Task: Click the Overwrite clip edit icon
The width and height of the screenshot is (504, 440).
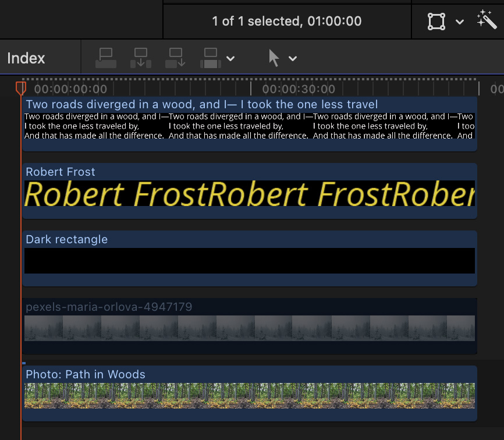Action: point(211,58)
